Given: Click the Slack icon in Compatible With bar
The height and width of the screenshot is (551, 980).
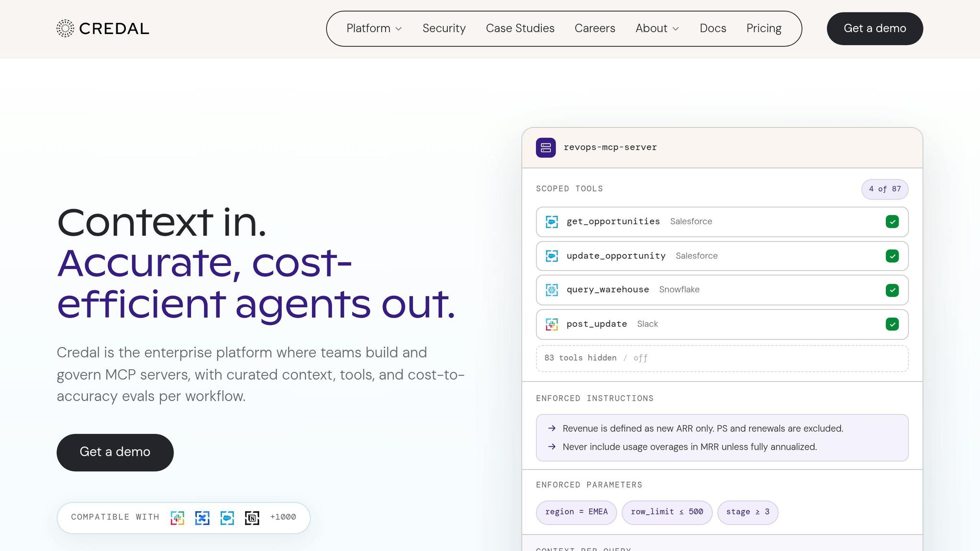Looking at the screenshot, I should (x=177, y=518).
